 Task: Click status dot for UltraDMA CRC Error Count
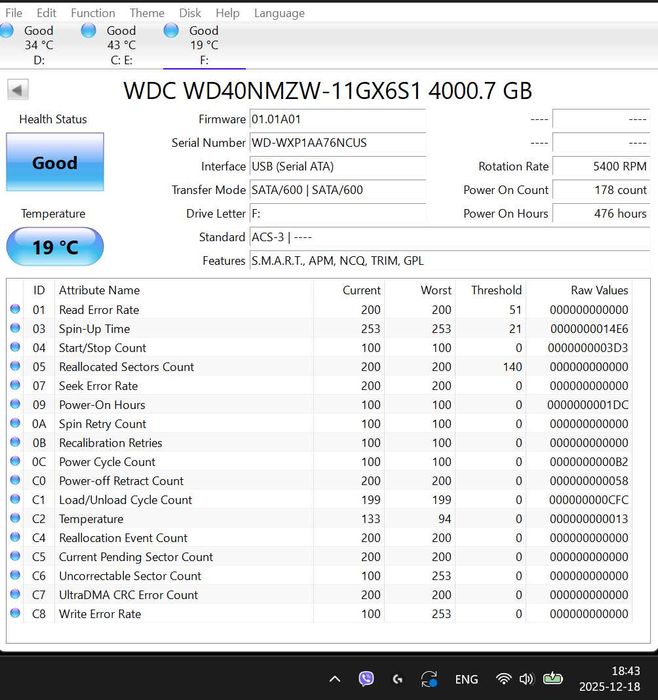(x=15, y=594)
